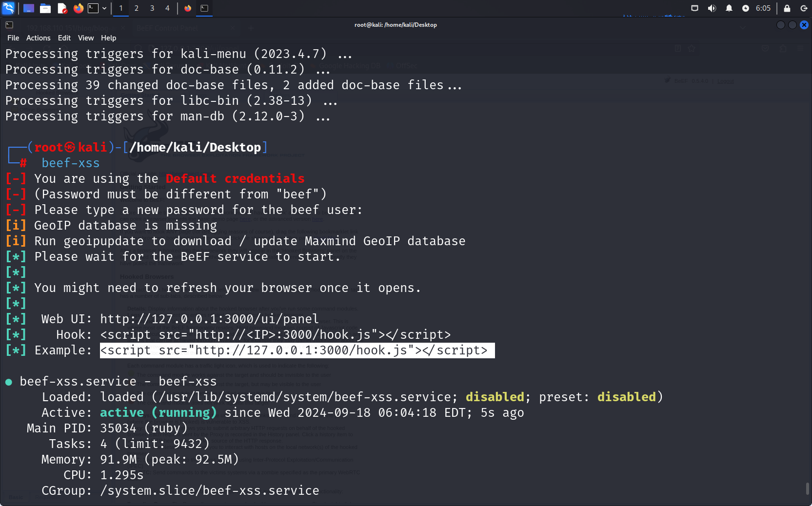Screen dimensions: 812x506
Task: Open the network connection tray icon
Action: [x=695, y=8]
